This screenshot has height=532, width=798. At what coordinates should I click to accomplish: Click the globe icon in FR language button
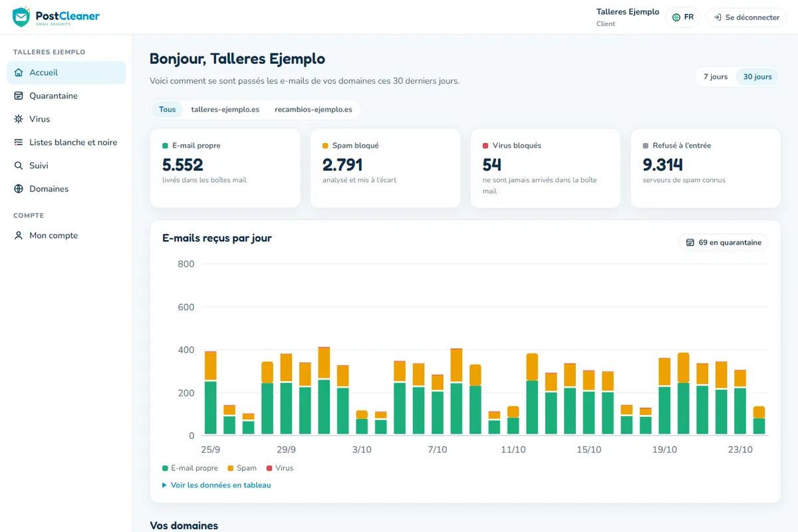[x=676, y=17]
